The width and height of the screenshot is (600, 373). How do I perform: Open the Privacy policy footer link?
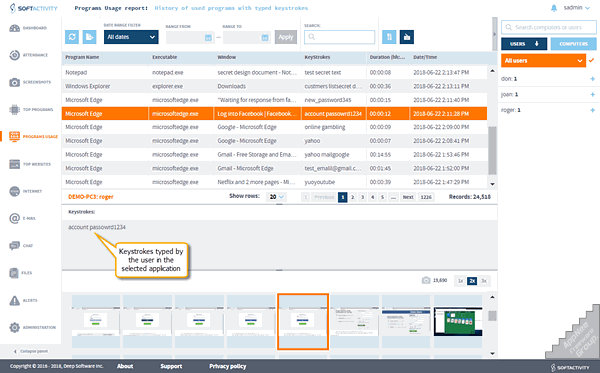point(228,366)
